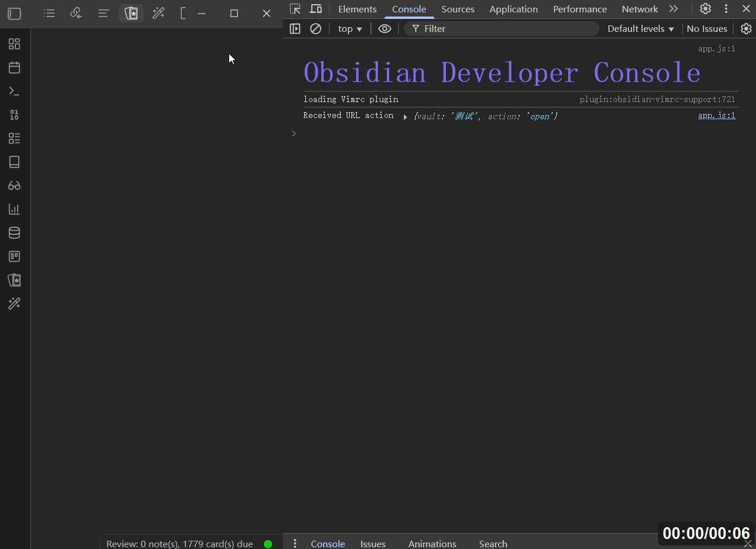This screenshot has width=756, height=549.
Task: Click the magic wand icon in Obsidian header
Action: coord(158,13)
